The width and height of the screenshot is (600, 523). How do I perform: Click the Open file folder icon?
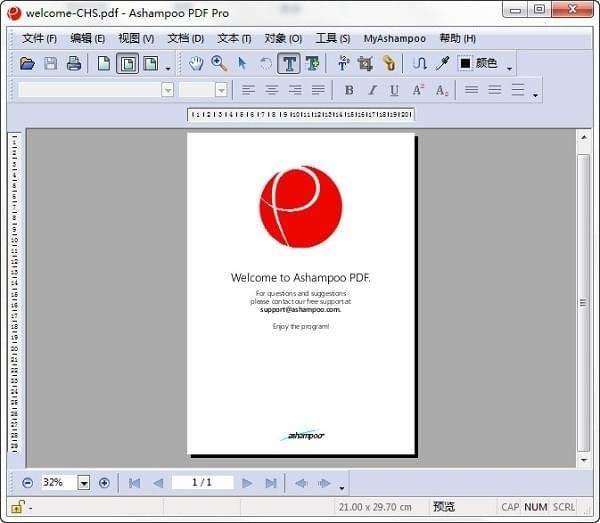(28, 64)
